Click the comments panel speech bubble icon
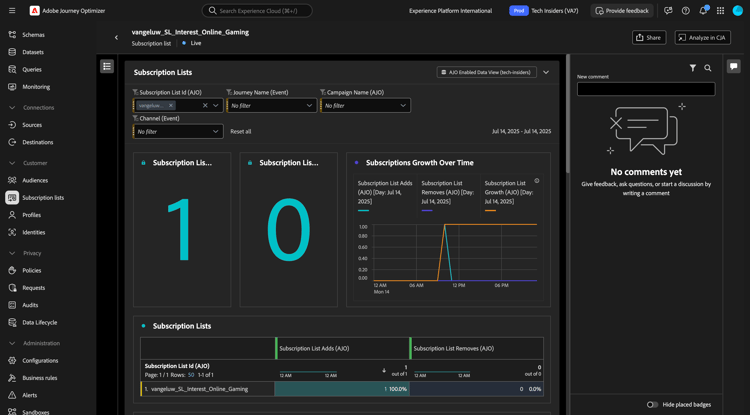 tap(734, 67)
